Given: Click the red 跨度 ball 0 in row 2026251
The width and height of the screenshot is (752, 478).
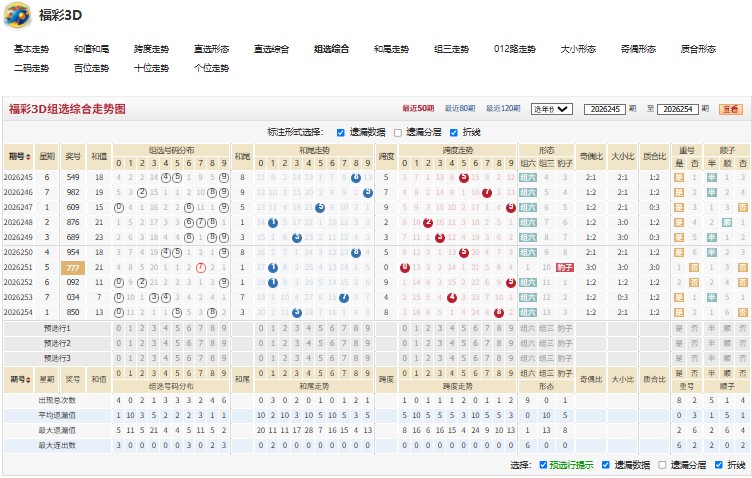Looking at the screenshot, I should click(405, 268).
